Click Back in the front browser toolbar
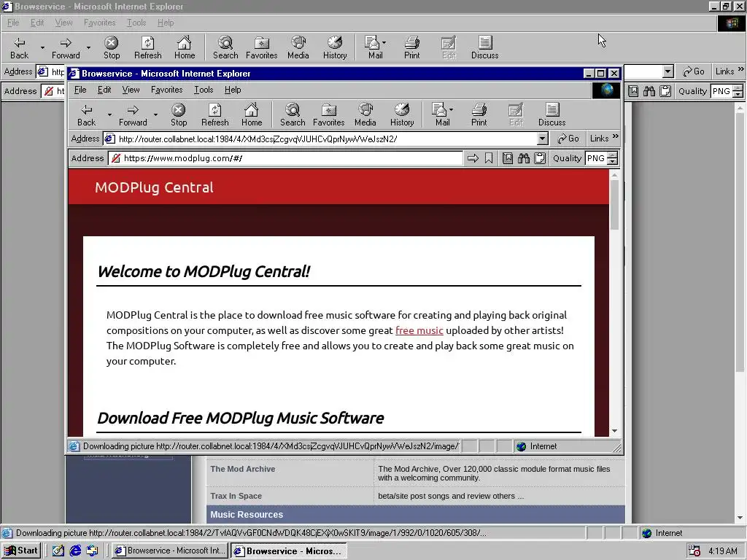Screen dimensions: 747x560 tap(87, 115)
